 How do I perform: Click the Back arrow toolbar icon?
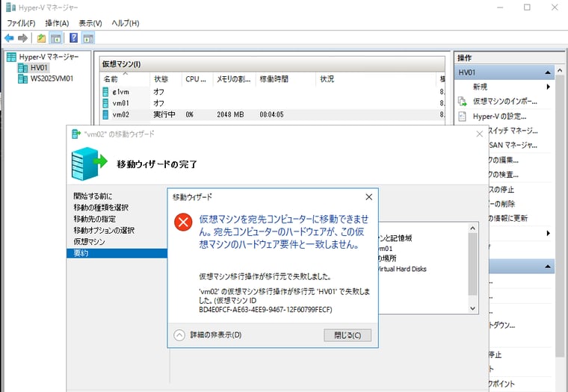(x=9, y=38)
